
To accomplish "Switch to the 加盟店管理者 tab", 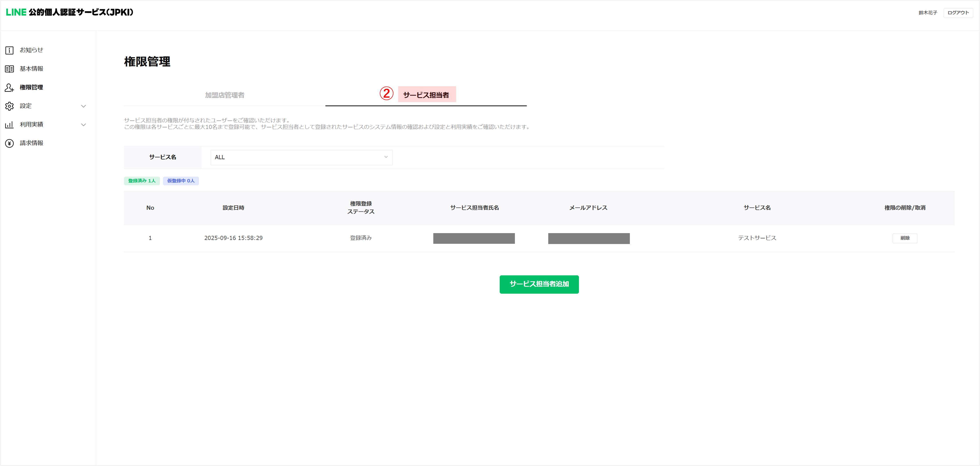I will click(225, 95).
